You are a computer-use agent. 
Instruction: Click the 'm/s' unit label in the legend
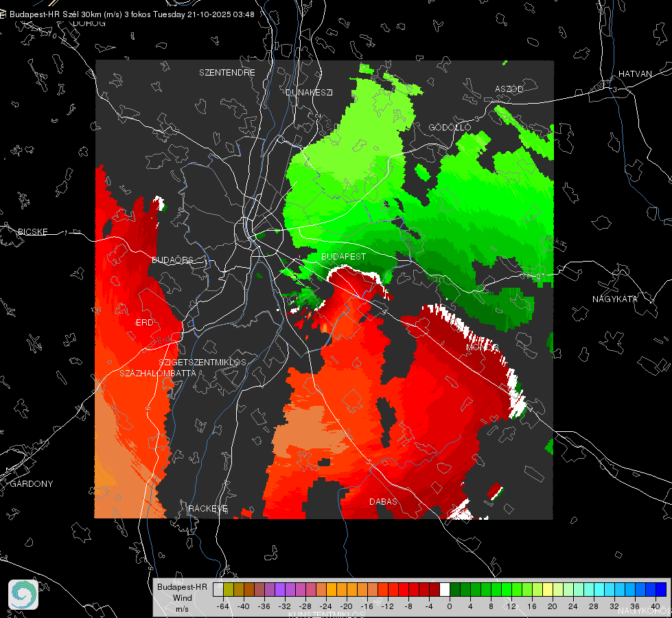(x=182, y=608)
